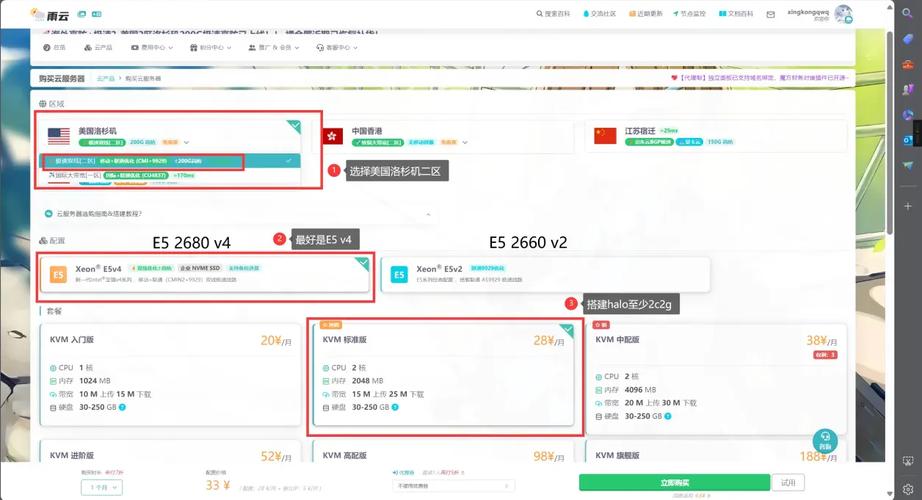Expand the 客服中心 navigation menu
922x500 pixels.
[x=337, y=47]
